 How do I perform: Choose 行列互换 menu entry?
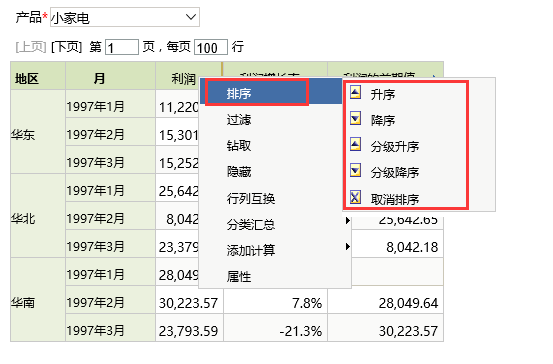click(x=251, y=198)
